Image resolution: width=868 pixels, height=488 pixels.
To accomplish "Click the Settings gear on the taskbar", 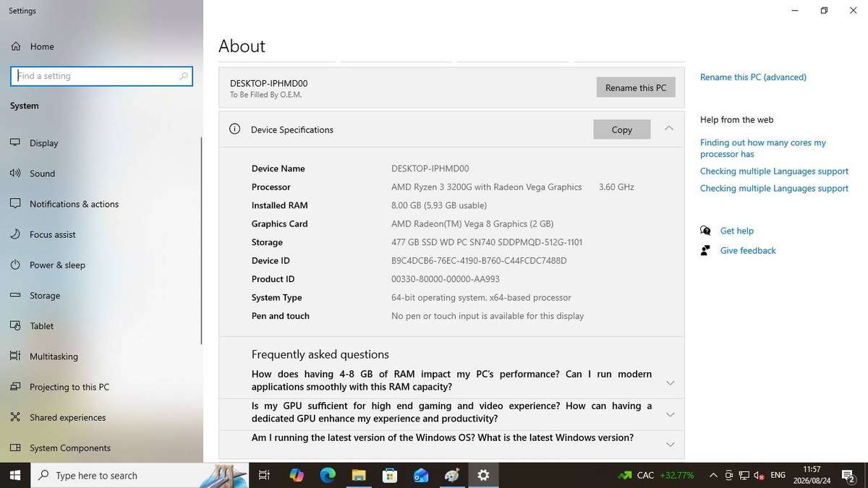I will [483, 475].
